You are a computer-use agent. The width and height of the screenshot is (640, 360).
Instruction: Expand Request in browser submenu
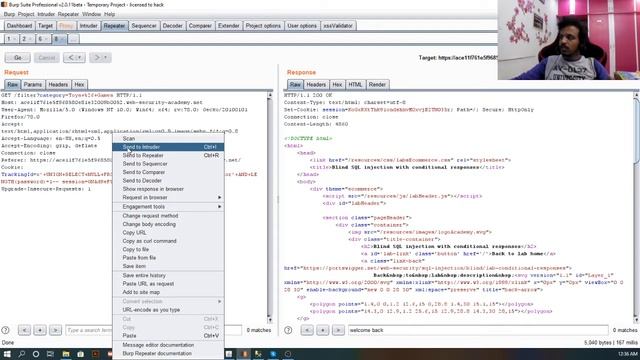pyautogui.click(x=220, y=197)
